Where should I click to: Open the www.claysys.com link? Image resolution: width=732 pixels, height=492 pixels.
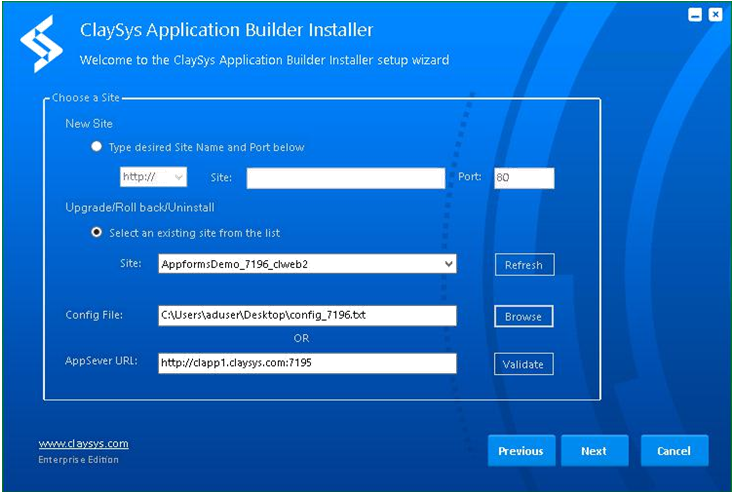coord(84,443)
